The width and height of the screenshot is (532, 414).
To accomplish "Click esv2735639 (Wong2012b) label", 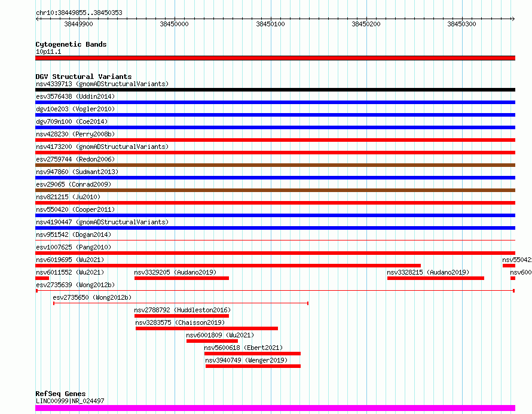I will pyautogui.click(x=75, y=285).
